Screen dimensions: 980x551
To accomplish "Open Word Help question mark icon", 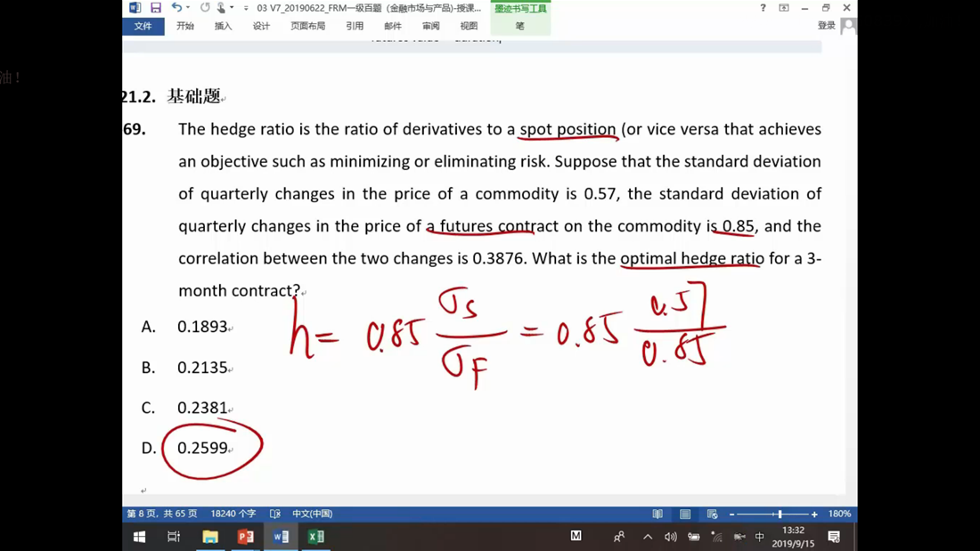I will (763, 8).
